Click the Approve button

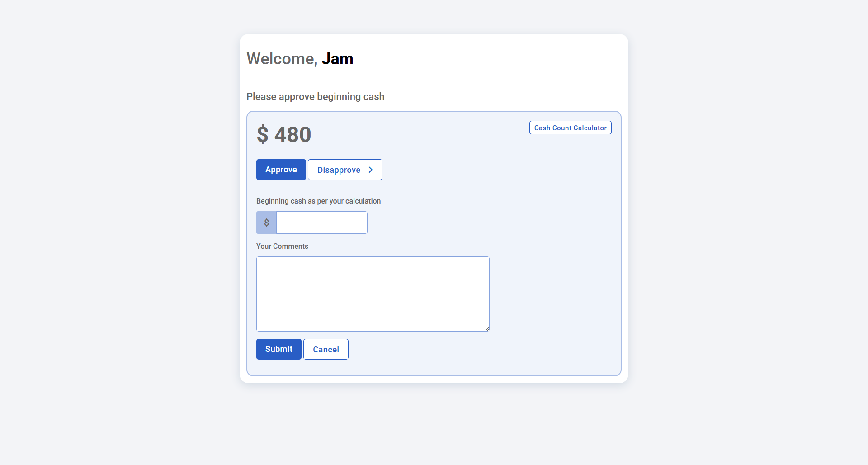[x=281, y=170]
